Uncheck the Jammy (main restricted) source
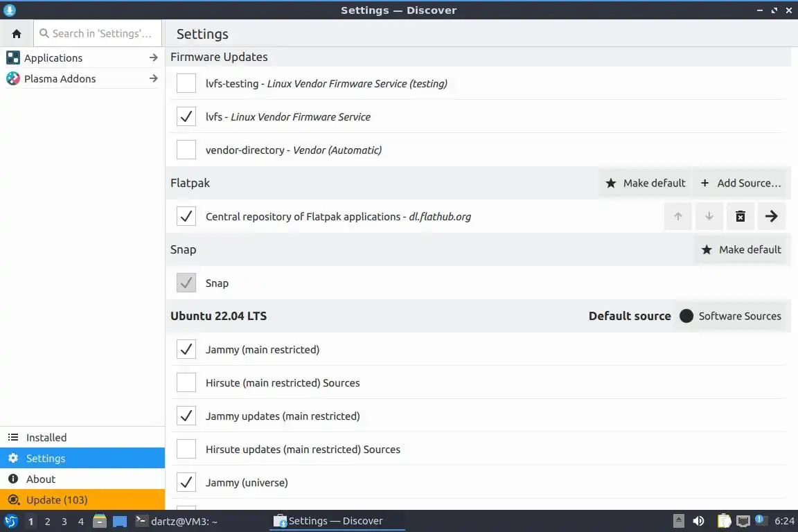Image resolution: width=798 pixels, height=532 pixels. point(186,350)
